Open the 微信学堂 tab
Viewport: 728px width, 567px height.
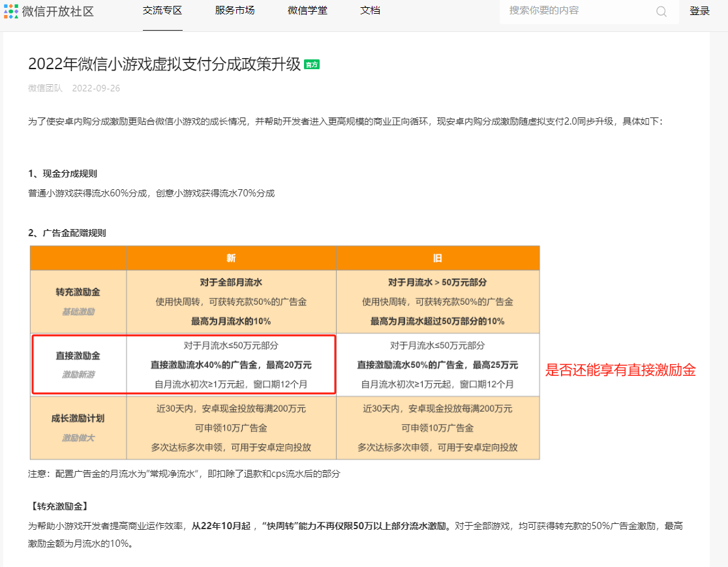click(307, 10)
